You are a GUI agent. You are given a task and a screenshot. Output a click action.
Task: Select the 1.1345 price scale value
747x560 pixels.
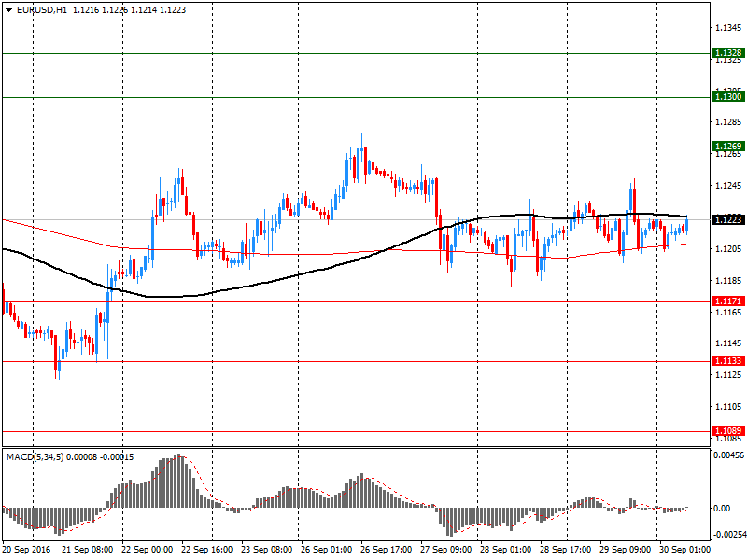pos(728,28)
